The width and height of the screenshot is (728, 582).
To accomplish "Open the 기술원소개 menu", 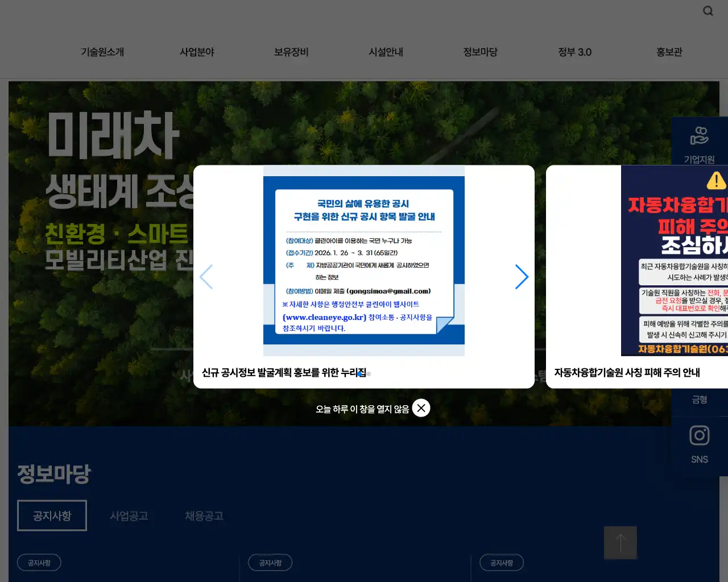I will 104,52.
